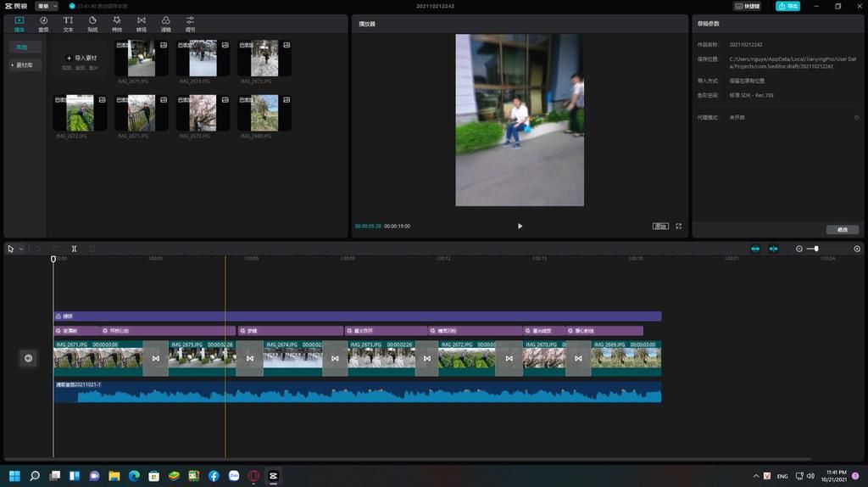The width and height of the screenshot is (868, 487).
Task: Play the preview in the player
Action: click(x=520, y=227)
